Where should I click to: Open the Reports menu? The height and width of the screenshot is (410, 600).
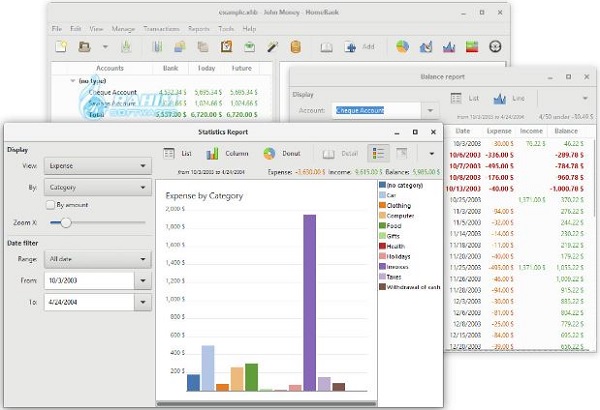[199, 29]
